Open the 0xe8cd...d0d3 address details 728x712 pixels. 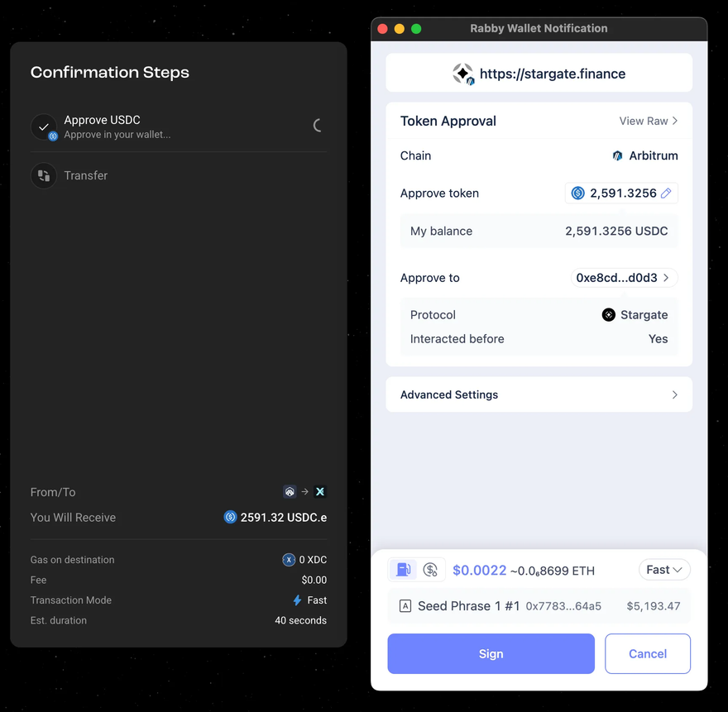click(x=624, y=278)
